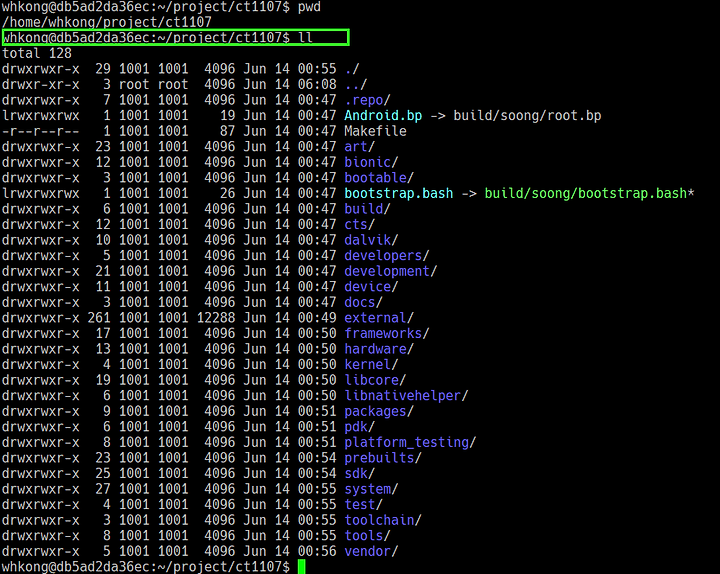Select the 'dalvik/' directory name
Screen dimensions: 720x574
[371, 240]
